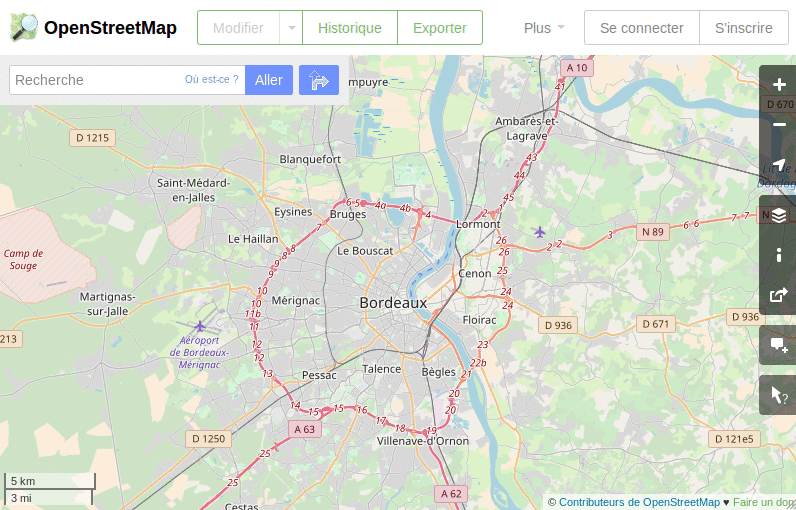Click the A 10 motorway shield
The height and width of the screenshot is (510, 796).
coord(577,68)
